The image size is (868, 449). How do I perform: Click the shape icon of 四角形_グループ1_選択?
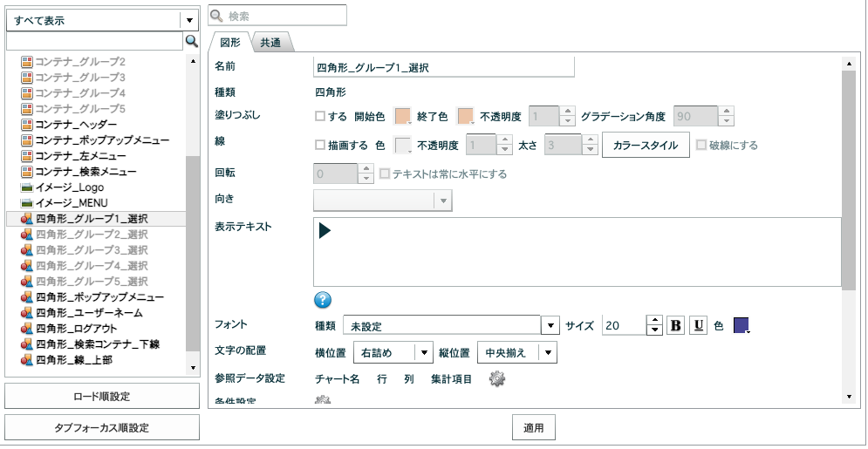pos(27,219)
